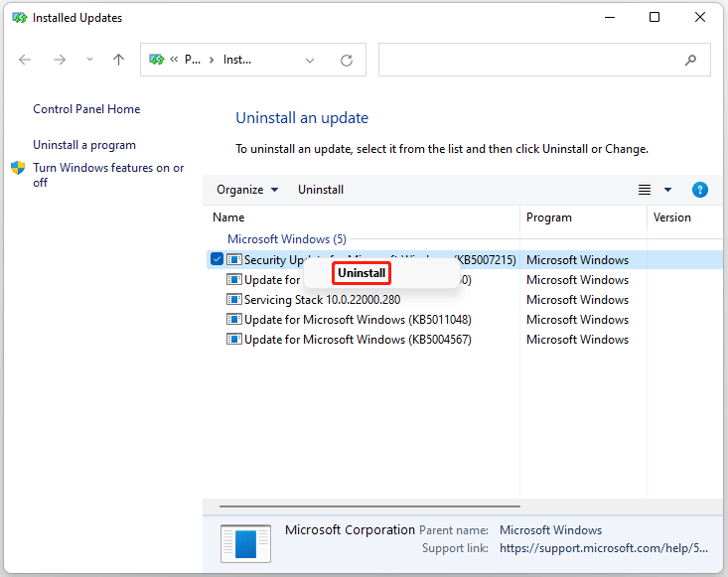Viewport: 728px width, 577px height.
Task: Open the support.microsoft.com support link
Action: click(604, 548)
